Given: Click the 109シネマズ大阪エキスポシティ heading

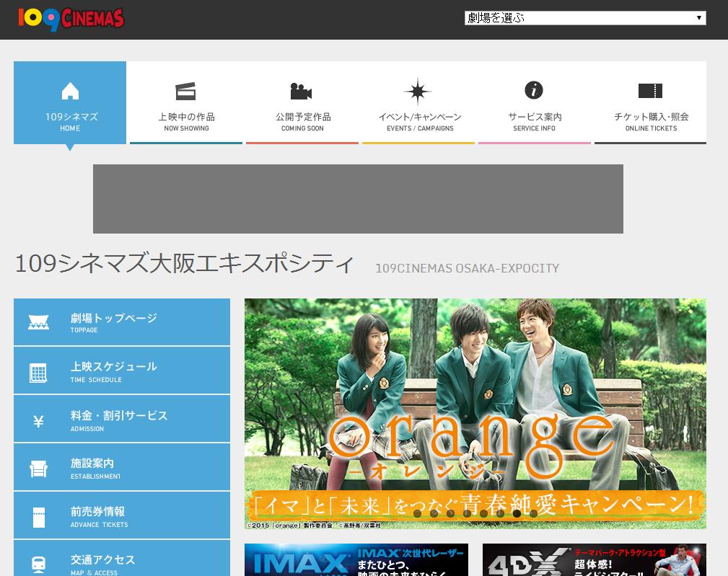Looking at the screenshot, I should tap(184, 263).
